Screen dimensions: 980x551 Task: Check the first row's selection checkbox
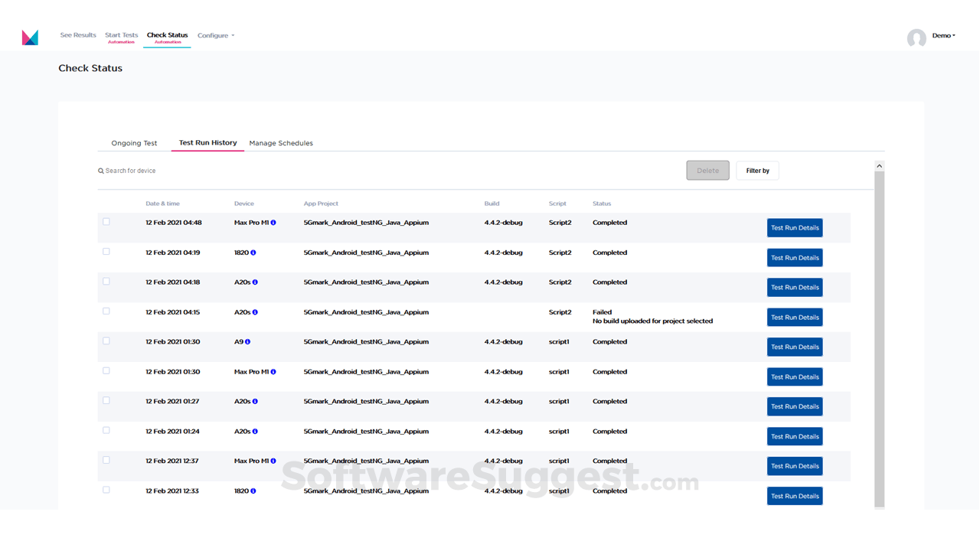pos(106,222)
